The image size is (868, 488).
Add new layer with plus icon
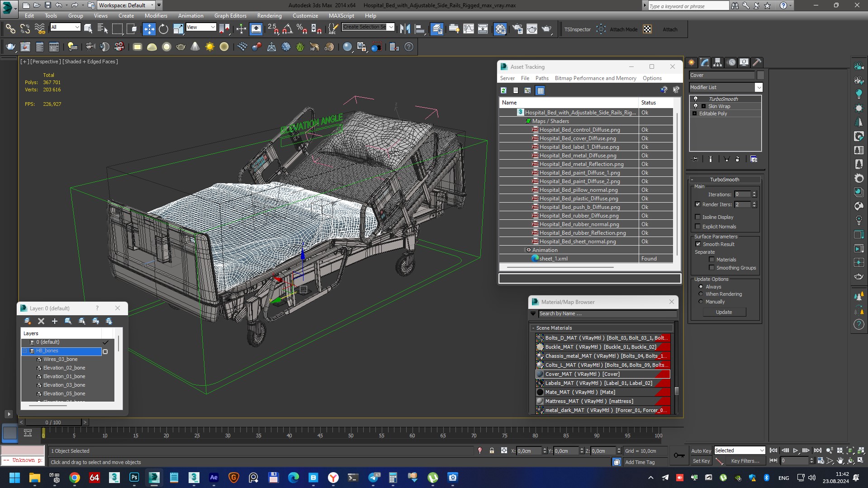tap(55, 321)
